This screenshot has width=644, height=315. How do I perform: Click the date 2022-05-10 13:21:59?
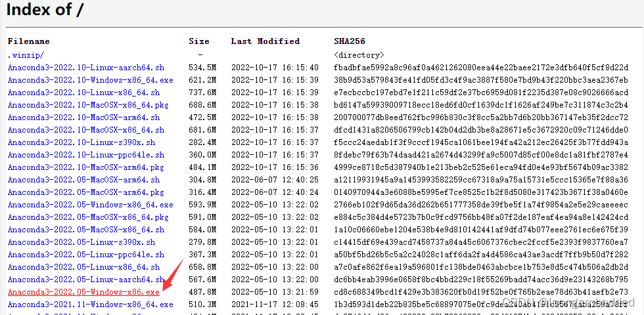pyautogui.click(x=275, y=292)
